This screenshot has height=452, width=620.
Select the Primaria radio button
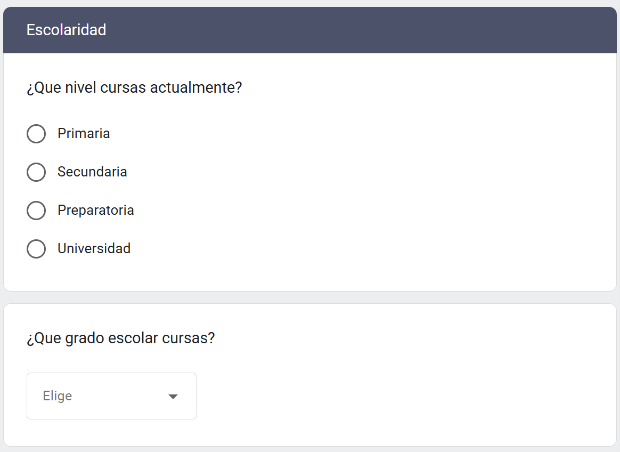point(36,134)
